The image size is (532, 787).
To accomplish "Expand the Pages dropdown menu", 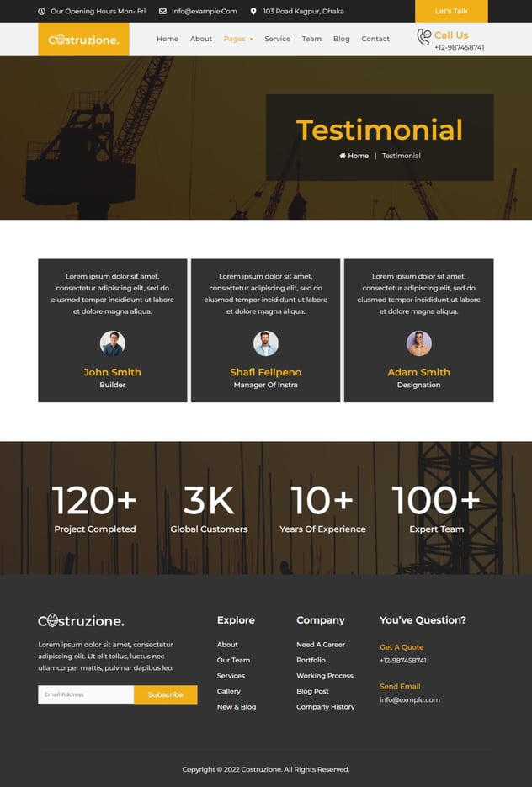I will click(x=237, y=39).
